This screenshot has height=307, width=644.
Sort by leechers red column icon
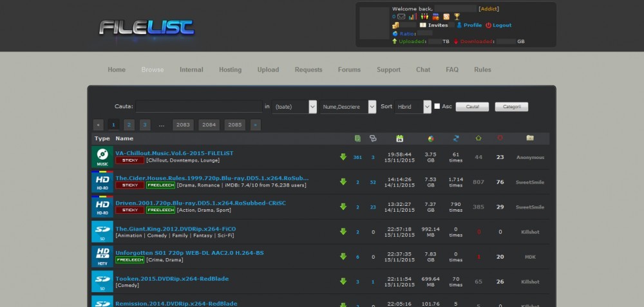click(500, 138)
